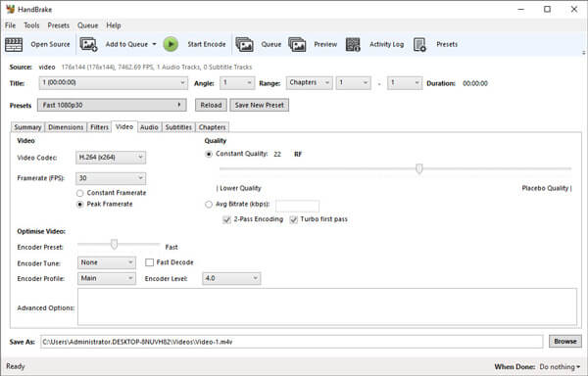Expand the Angle dropdown
The image size is (588, 376).
[x=237, y=83]
